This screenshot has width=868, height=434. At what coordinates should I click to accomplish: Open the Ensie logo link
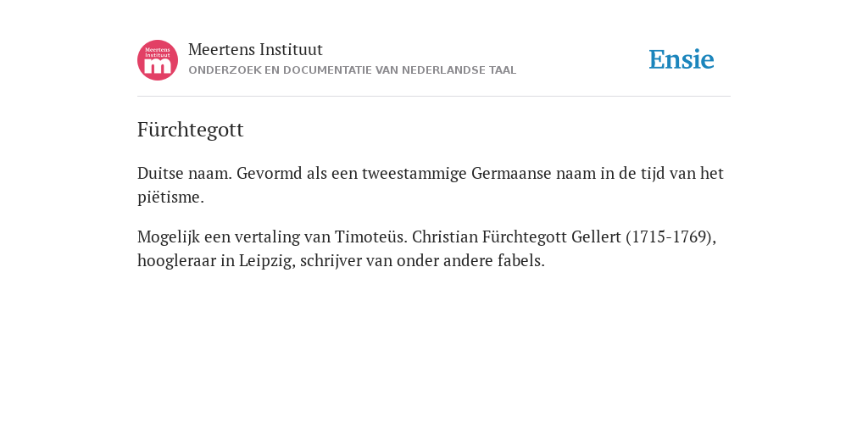(682, 59)
